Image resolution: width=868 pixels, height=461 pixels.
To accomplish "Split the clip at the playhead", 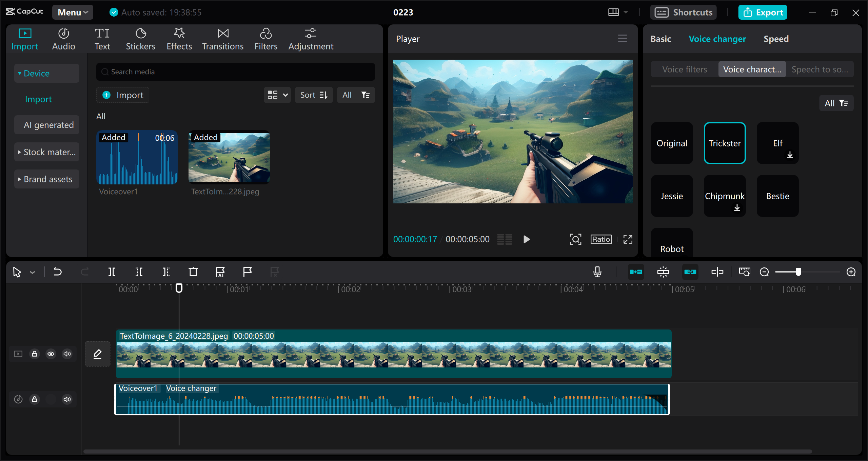I will pos(112,272).
